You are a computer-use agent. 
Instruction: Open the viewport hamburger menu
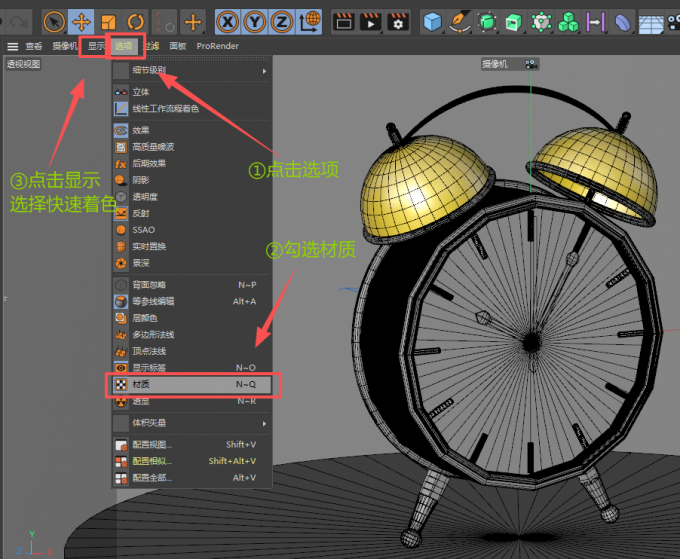(12, 46)
